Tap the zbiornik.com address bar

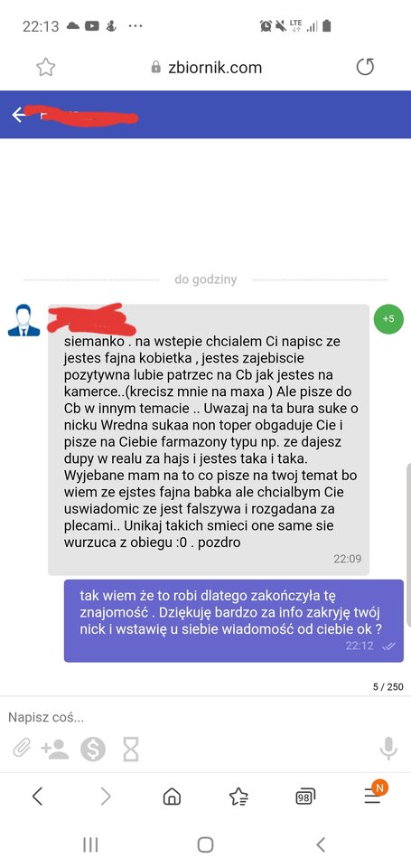(x=206, y=68)
